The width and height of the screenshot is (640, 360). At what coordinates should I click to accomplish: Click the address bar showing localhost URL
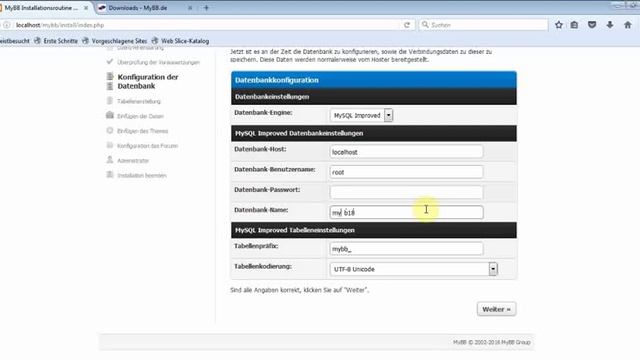[x=206, y=25]
